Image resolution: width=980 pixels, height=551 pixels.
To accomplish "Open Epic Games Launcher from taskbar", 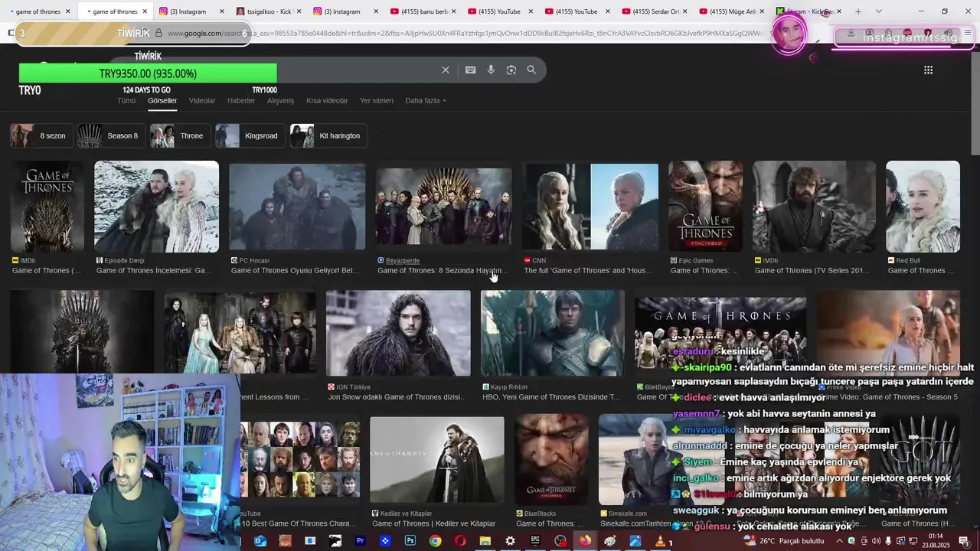I will point(535,541).
